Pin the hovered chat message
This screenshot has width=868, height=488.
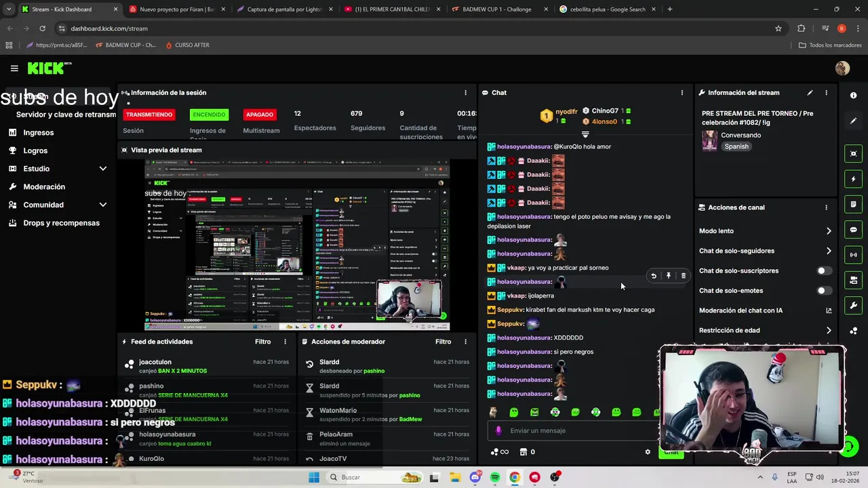669,276
